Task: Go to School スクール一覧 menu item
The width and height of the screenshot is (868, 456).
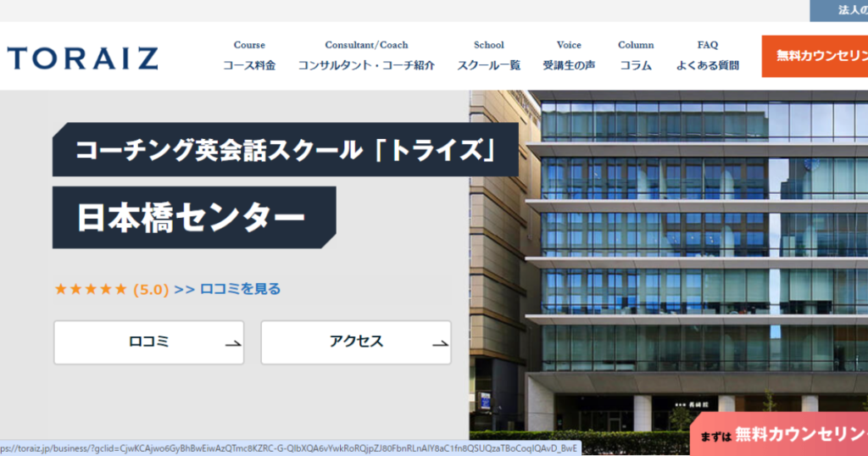Action: coord(489,56)
